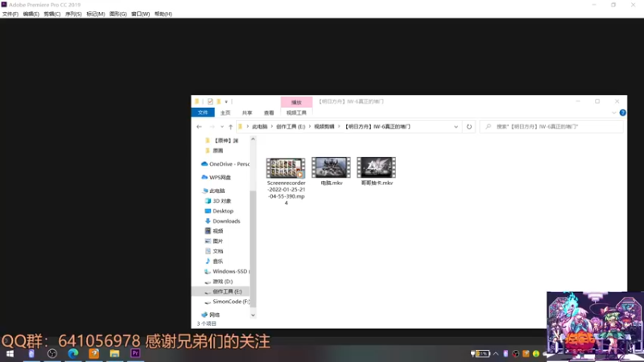Open the 剪辑(C) menu in Premiere Pro
This screenshot has height=362, width=644.
(52, 14)
